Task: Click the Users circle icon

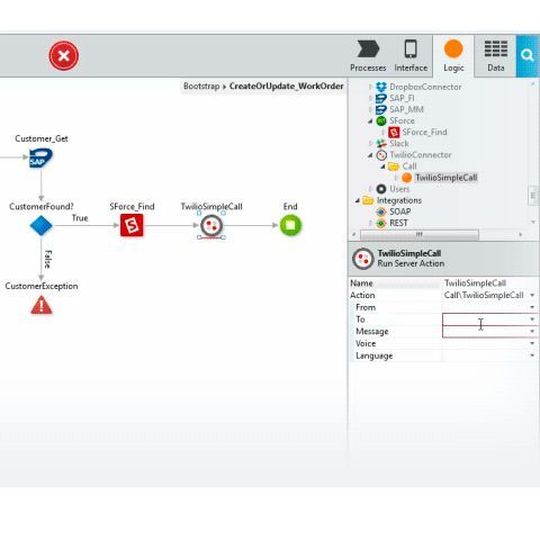Action: (x=381, y=189)
